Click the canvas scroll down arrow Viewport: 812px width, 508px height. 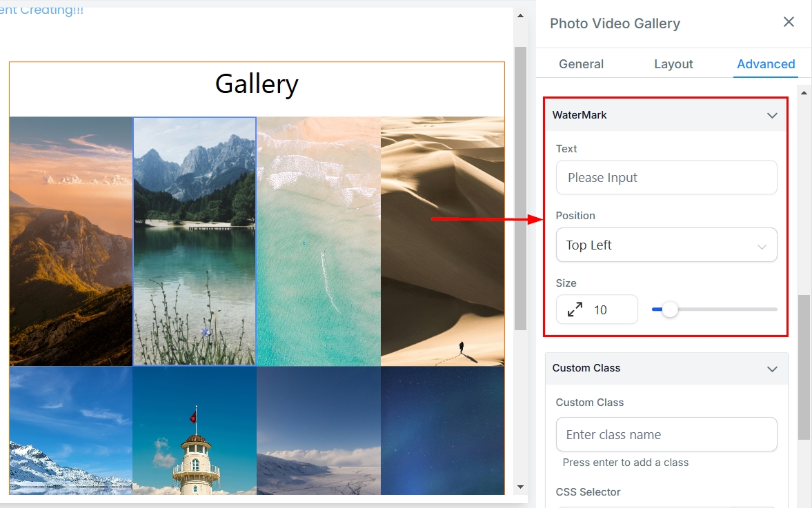[521, 488]
